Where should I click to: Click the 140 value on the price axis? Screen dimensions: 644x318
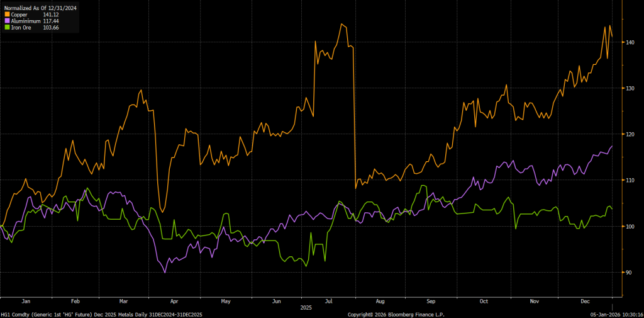click(631, 42)
